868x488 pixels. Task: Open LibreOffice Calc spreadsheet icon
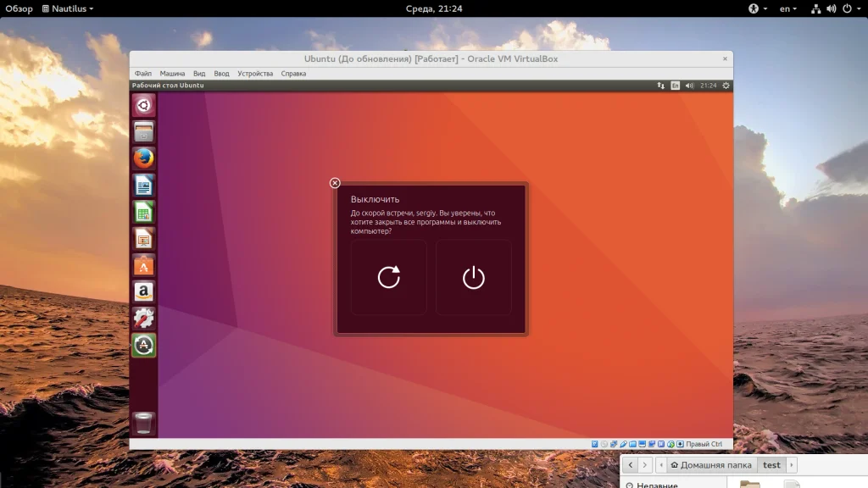[144, 212]
